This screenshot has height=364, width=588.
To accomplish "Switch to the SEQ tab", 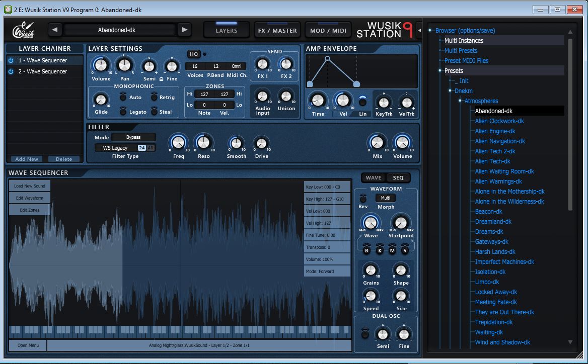I will coord(398,178).
